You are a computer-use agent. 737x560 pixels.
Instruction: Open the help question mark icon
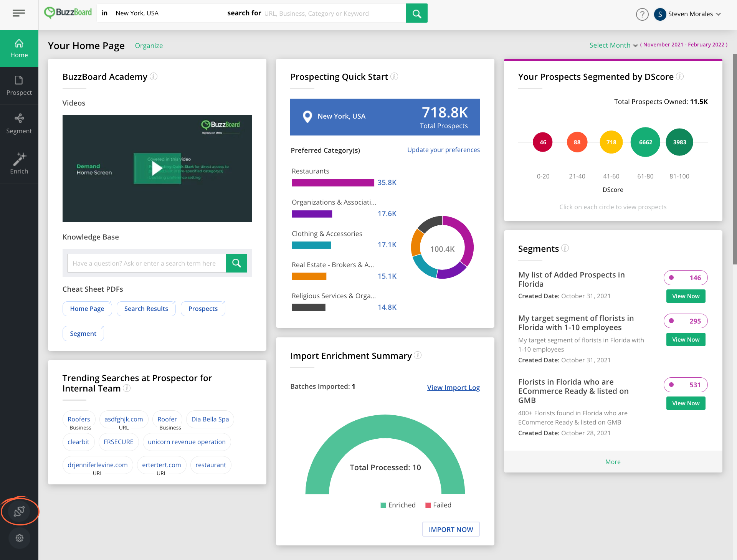(x=642, y=14)
